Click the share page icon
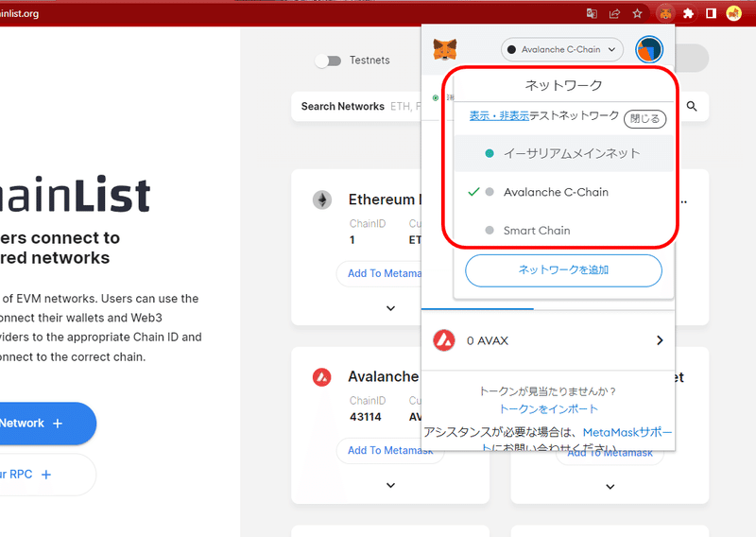The height and width of the screenshot is (537, 756). 614,13
